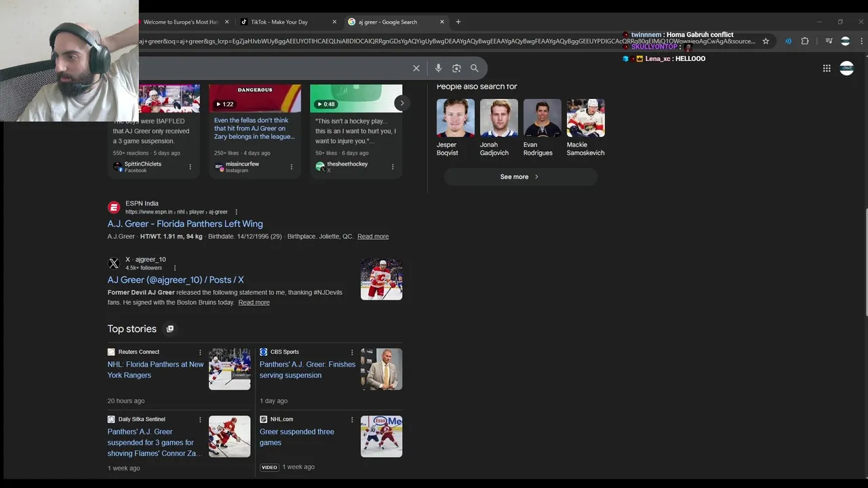Screen dimensions: 868x488
Task: Select Evan Rodrigues in People also search for
Action: (x=542, y=128)
